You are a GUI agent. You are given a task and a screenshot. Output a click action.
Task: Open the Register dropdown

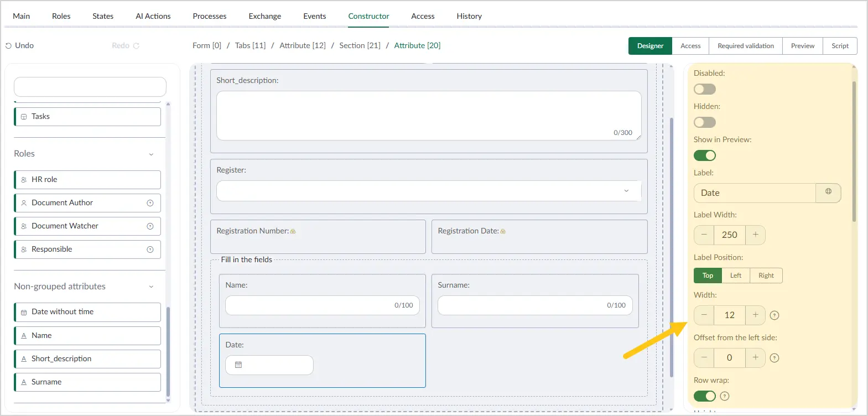[429, 191]
